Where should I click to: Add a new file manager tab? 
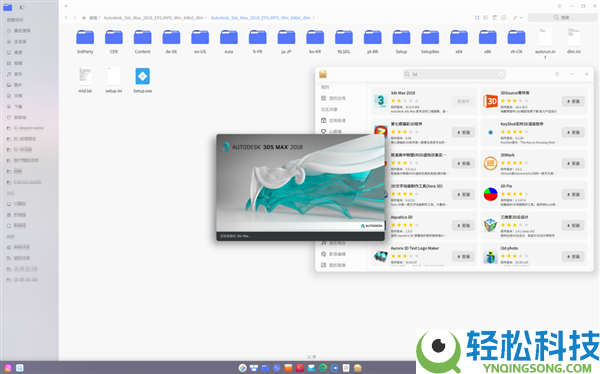coord(66,6)
